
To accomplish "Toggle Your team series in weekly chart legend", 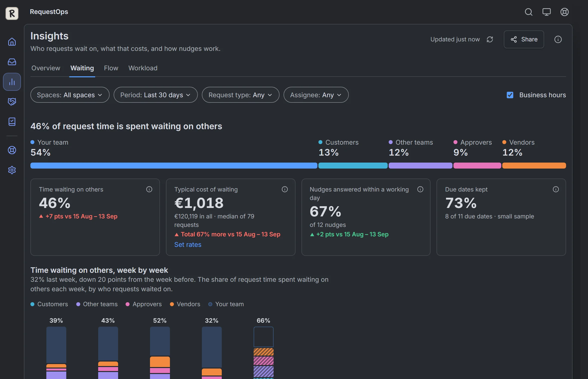I will click(x=226, y=304).
